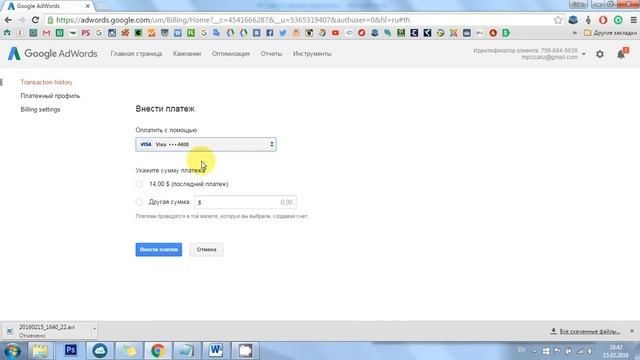
Task: Open the downloaded 20160215_1640_22.avi item
Action: pyautogui.click(x=47, y=331)
